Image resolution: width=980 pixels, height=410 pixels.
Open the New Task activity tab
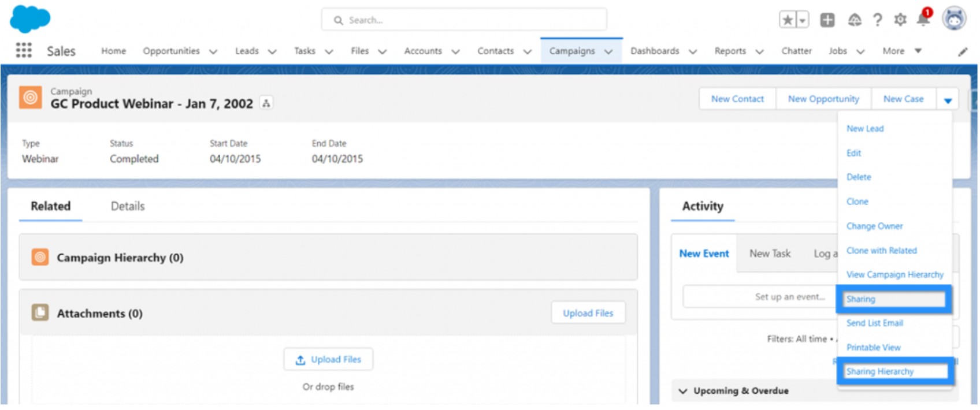(770, 254)
